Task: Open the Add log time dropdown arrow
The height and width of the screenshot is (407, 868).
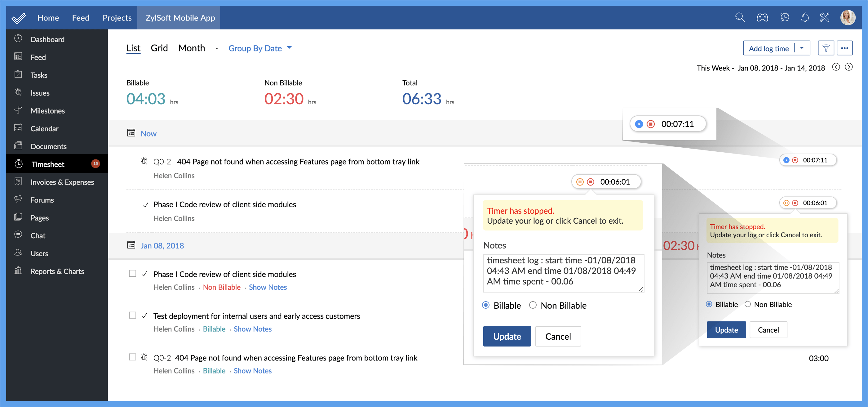Action: 802,48
